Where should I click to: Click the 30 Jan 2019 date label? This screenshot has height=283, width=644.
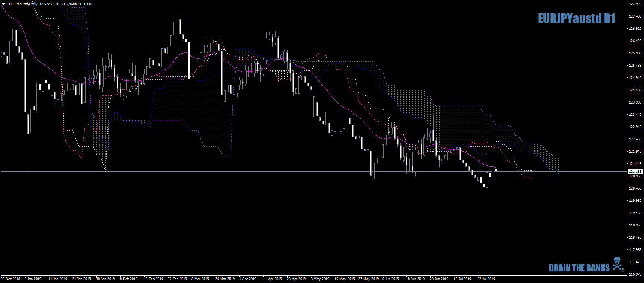[x=105, y=279]
